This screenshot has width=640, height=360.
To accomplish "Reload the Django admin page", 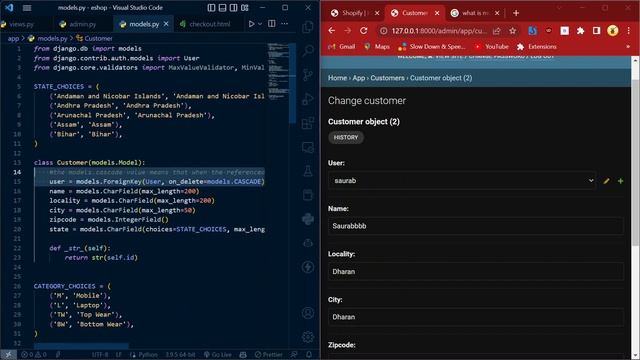I will pos(363,31).
